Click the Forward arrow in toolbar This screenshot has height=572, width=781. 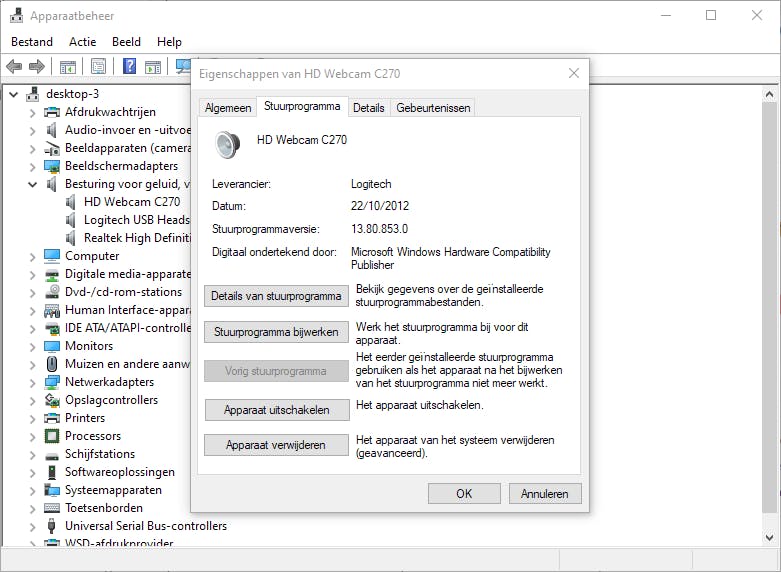coord(37,66)
